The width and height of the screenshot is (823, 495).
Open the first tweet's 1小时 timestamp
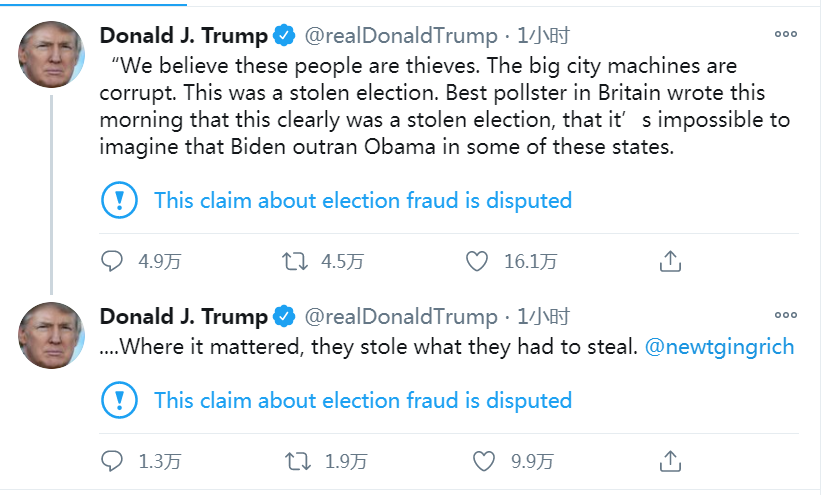pyautogui.click(x=543, y=36)
